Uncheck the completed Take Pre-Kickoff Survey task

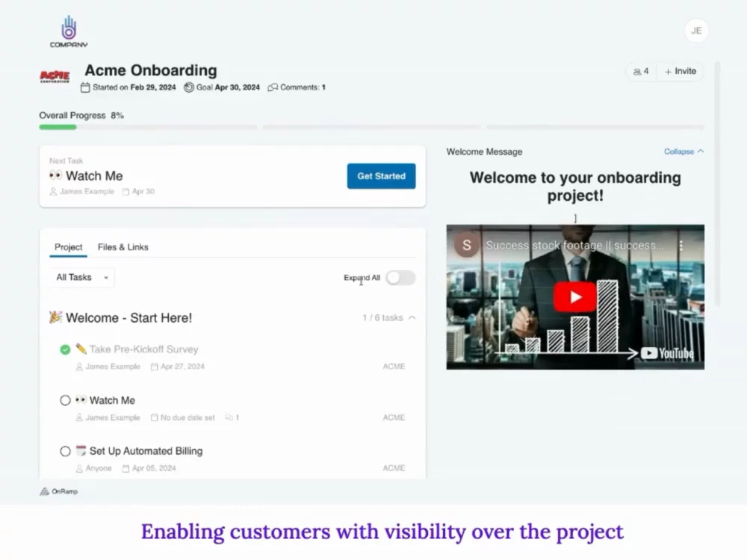click(x=65, y=349)
